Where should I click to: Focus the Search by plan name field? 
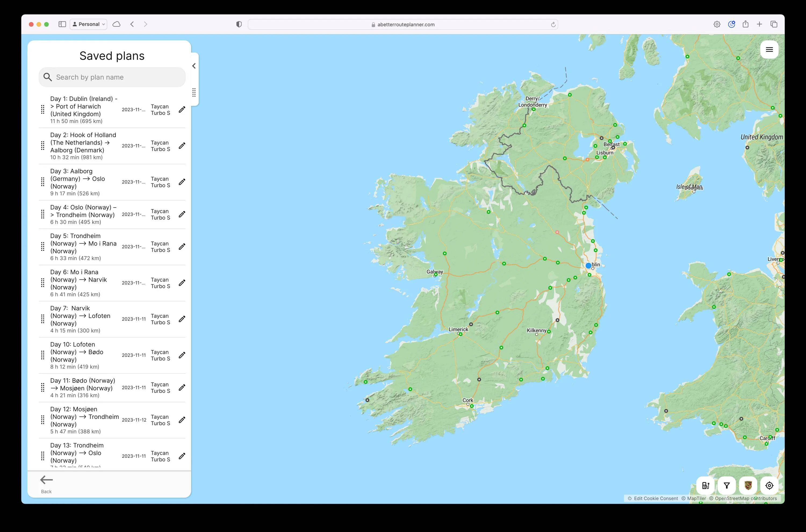(x=112, y=77)
